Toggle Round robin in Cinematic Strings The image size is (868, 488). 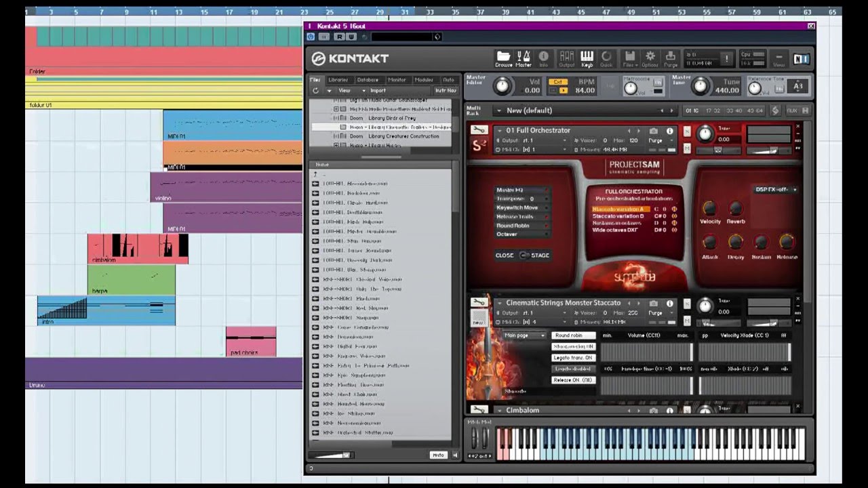(573, 335)
